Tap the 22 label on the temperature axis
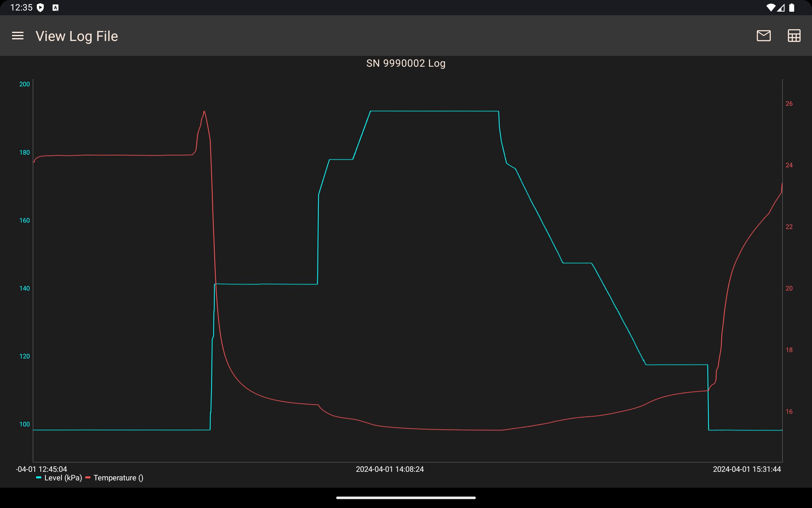 click(789, 227)
